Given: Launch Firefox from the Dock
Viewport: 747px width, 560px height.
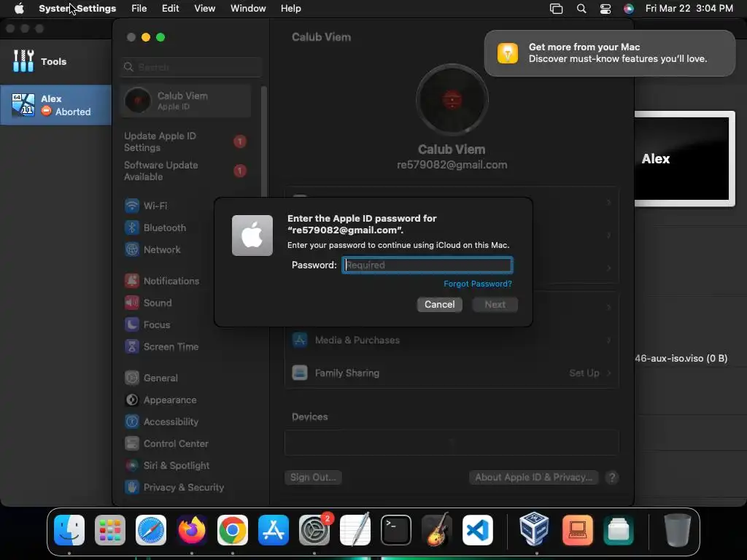Looking at the screenshot, I should pos(192,530).
